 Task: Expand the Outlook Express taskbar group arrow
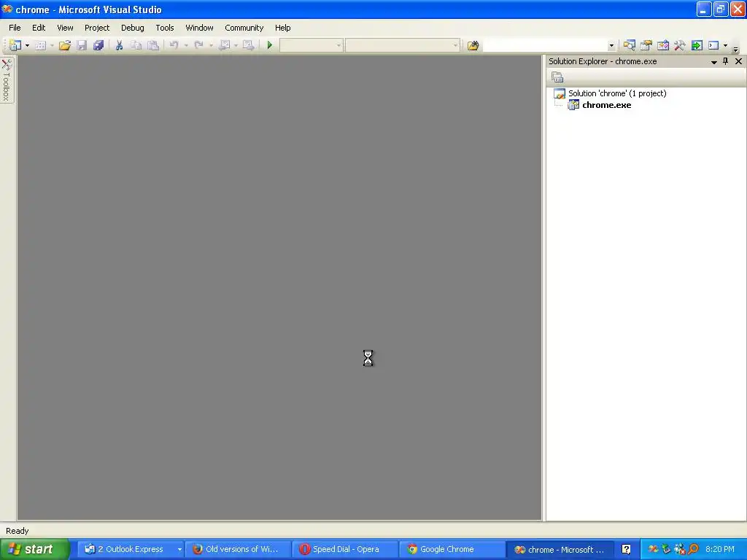click(179, 550)
